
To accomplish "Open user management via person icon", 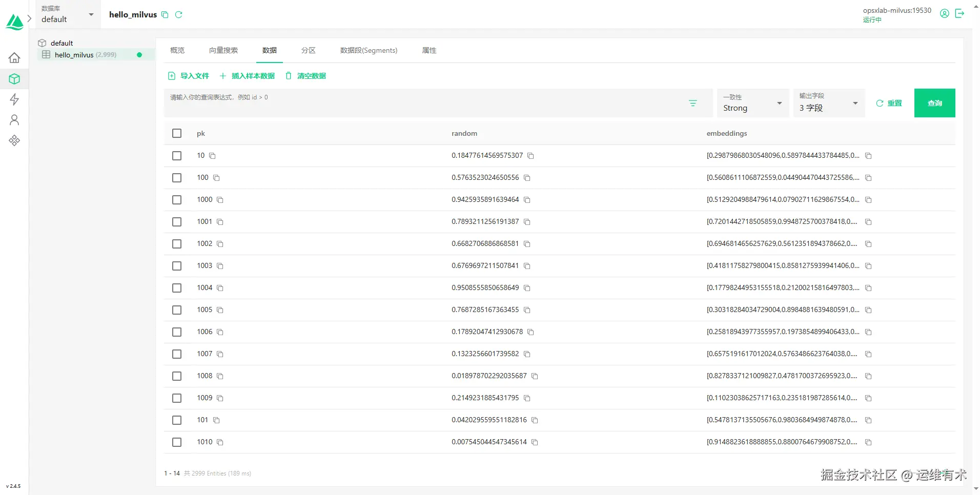I will pos(14,120).
